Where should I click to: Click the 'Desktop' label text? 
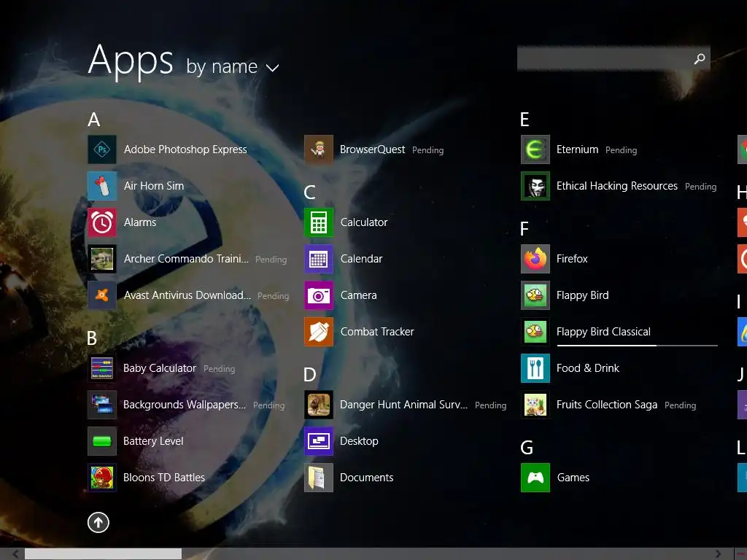(359, 441)
